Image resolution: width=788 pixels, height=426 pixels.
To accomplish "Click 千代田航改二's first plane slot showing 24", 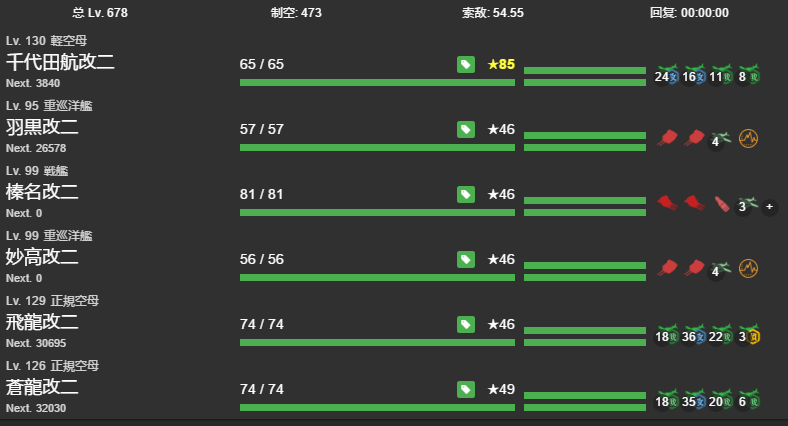I will tap(665, 75).
